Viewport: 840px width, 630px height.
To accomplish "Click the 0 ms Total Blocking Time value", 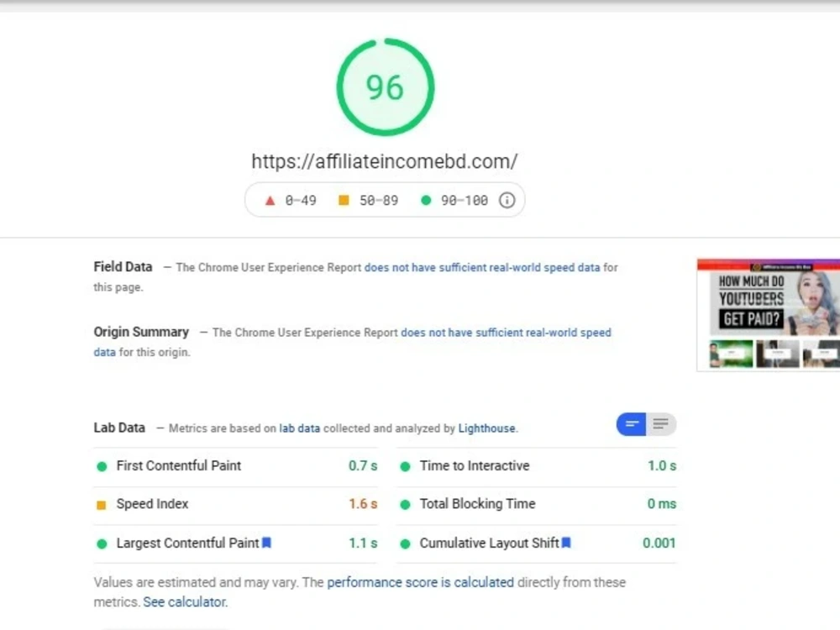I will pyautogui.click(x=662, y=504).
